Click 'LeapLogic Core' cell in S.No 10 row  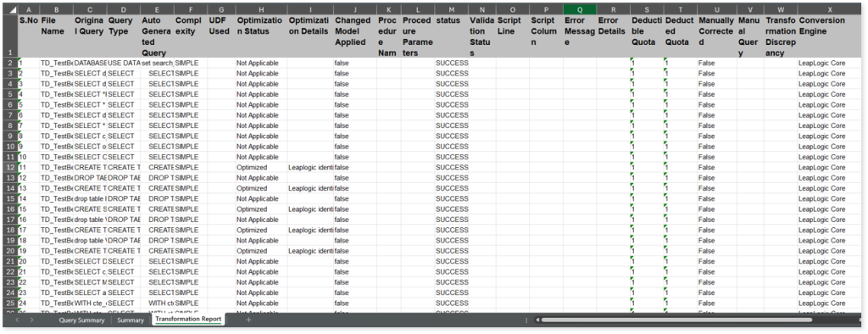(x=830, y=157)
